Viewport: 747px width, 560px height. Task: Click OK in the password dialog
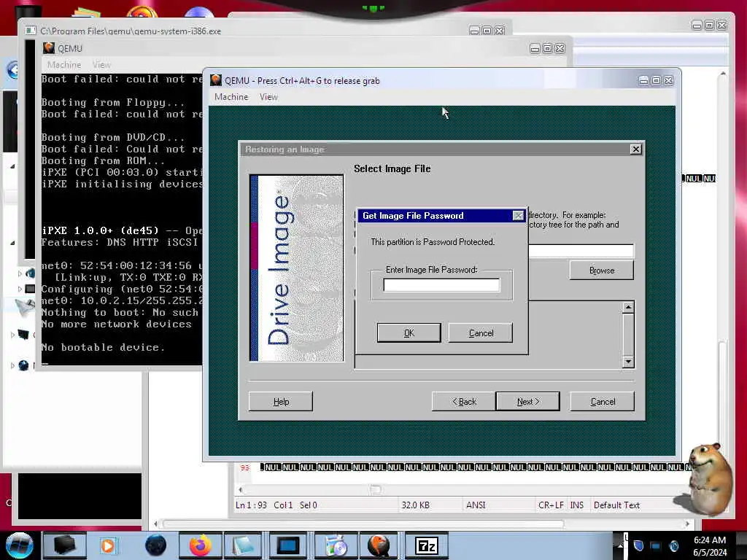click(x=409, y=332)
